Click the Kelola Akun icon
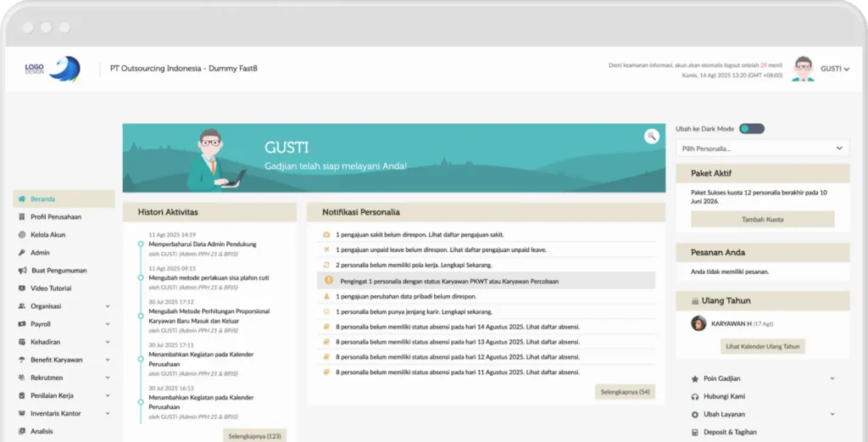Screen dimensions: 868x442 tap(22, 235)
